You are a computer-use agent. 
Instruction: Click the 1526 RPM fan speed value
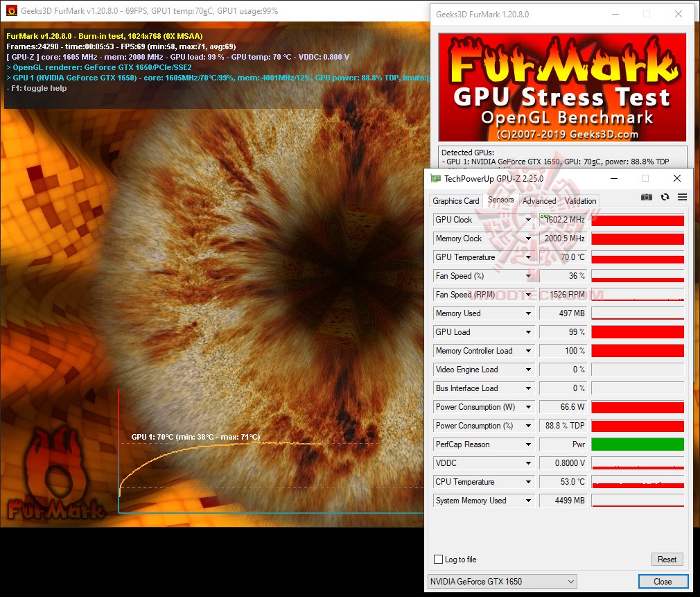(563, 295)
